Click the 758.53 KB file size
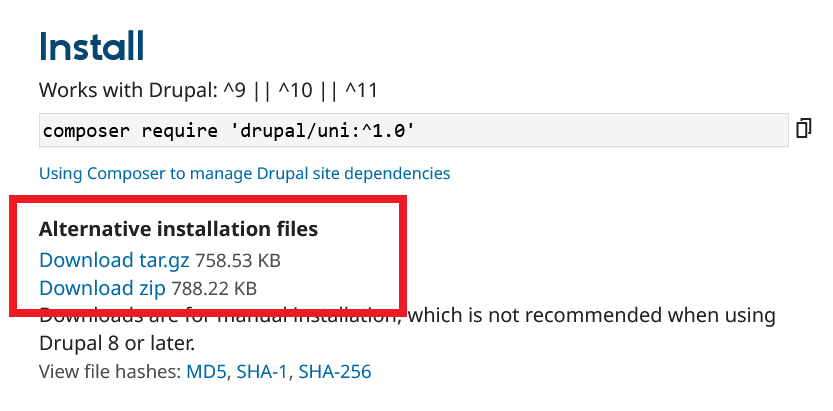This screenshot has width=833, height=411. tap(238, 261)
